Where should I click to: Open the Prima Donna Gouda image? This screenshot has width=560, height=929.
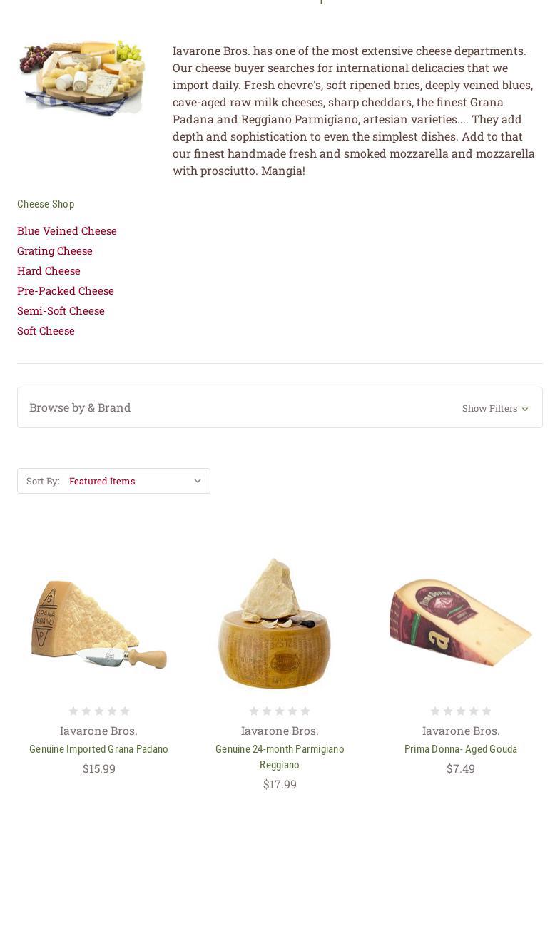coord(461,622)
